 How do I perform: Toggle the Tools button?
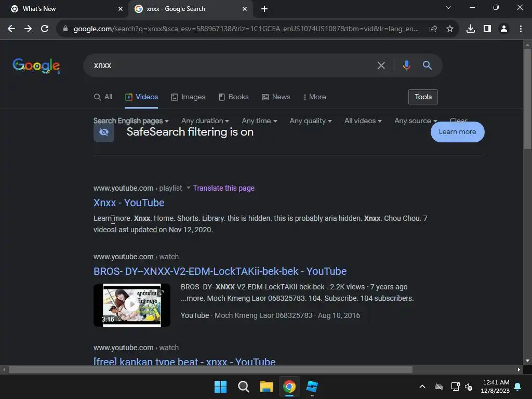pyautogui.click(x=423, y=97)
